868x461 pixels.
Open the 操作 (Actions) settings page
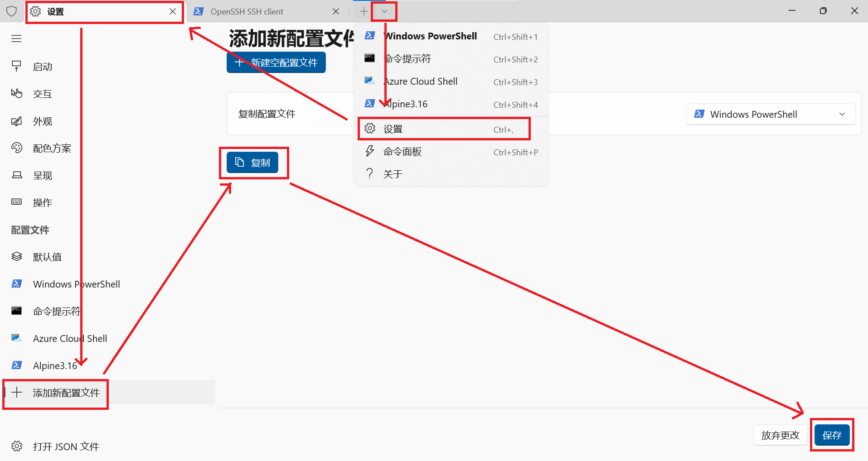[42, 203]
